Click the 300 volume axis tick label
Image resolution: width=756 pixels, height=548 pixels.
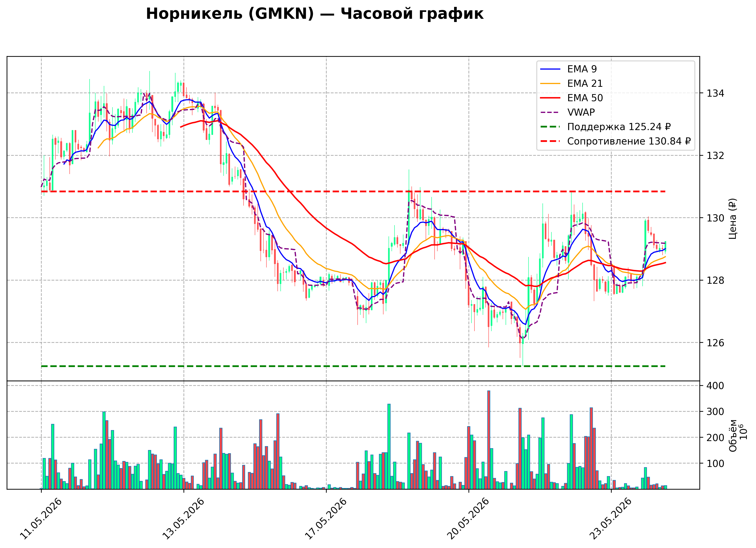click(x=715, y=412)
